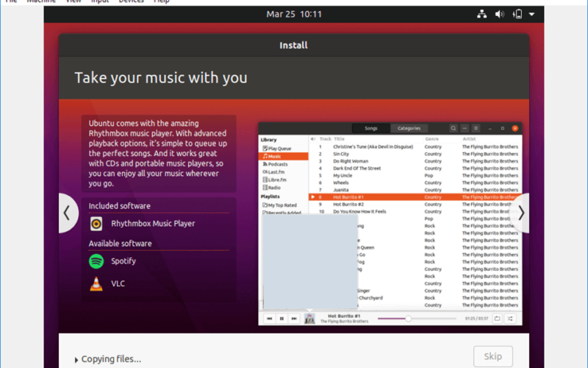Click the minus button beside Rhythmbox search
Screen dimensions: 588x368
pyautogui.click(x=465, y=128)
